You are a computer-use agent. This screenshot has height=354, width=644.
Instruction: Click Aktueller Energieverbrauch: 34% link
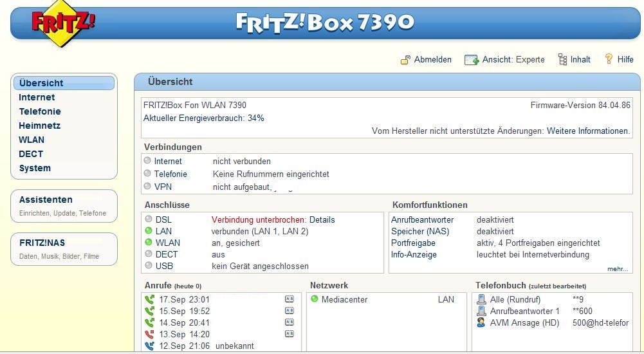point(204,118)
